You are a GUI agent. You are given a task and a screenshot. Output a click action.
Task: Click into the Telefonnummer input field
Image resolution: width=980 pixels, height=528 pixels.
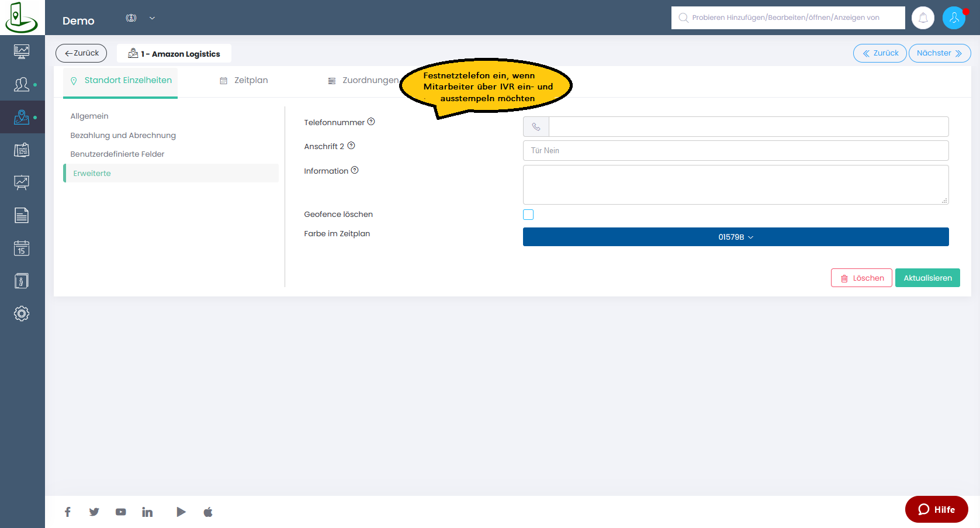[x=748, y=127]
